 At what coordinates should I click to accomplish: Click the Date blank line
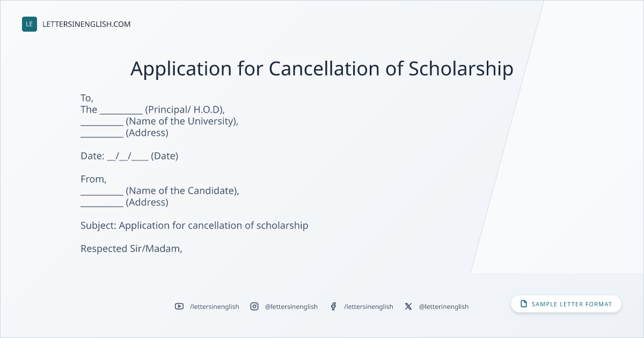point(128,156)
